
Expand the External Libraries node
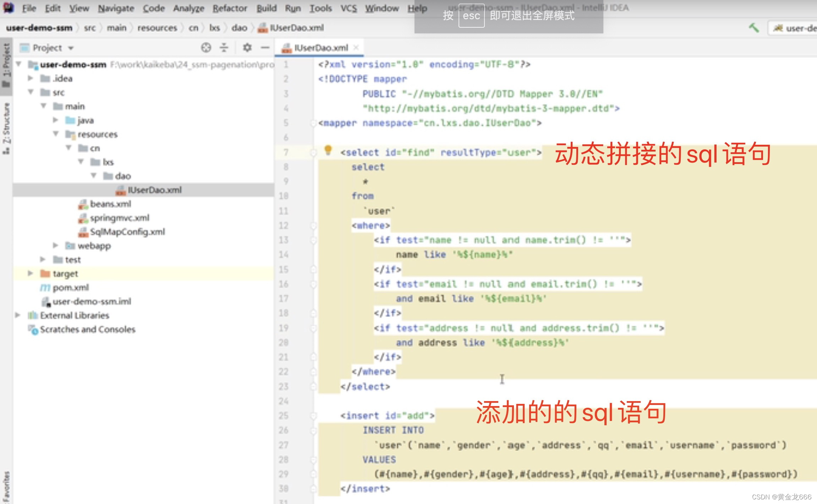pos(17,315)
